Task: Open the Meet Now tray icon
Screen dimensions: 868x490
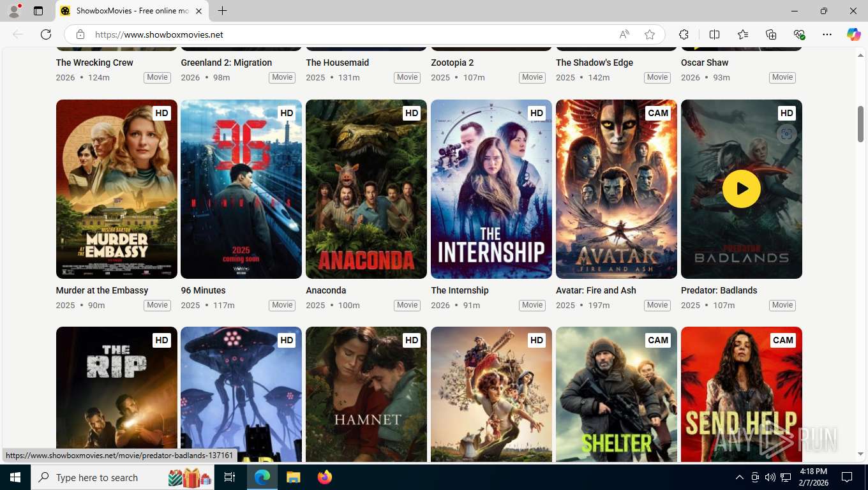Action: (755, 477)
